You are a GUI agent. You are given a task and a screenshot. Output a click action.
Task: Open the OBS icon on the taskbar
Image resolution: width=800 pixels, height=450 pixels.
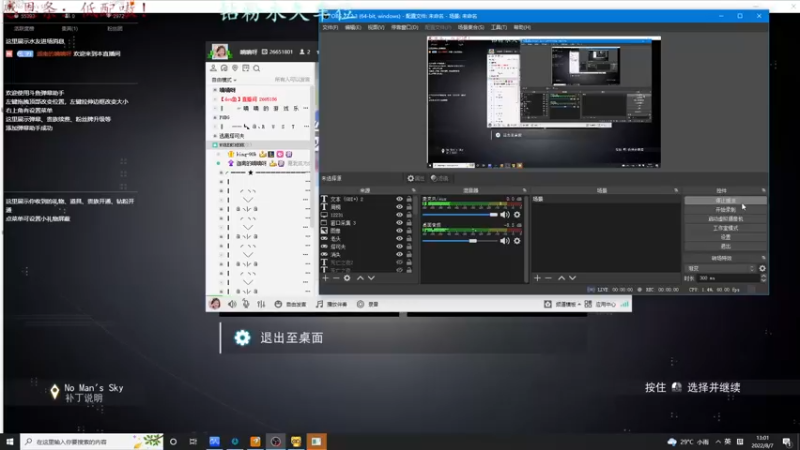276,441
